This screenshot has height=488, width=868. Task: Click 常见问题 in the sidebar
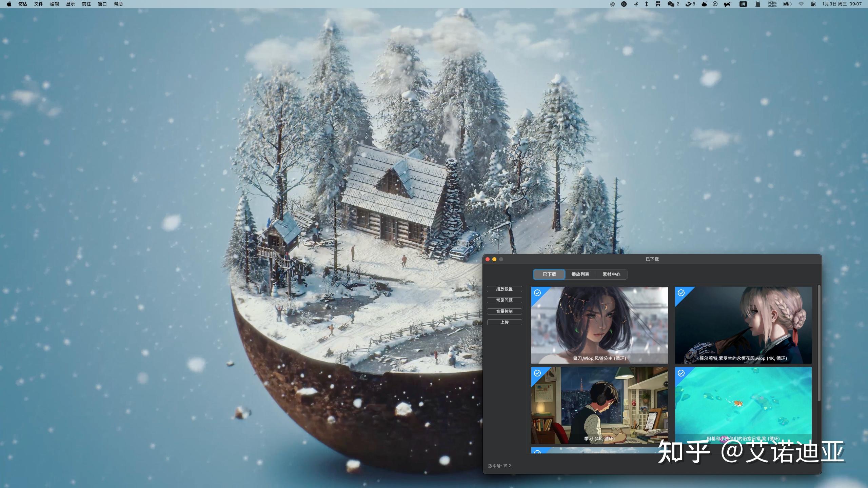[x=505, y=300]
